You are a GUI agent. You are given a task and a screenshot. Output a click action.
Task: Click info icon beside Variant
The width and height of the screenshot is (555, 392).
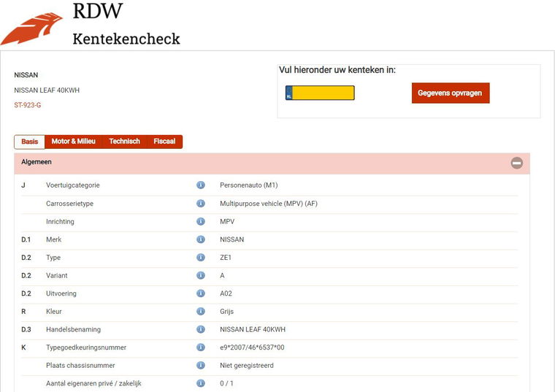(201, 275)
